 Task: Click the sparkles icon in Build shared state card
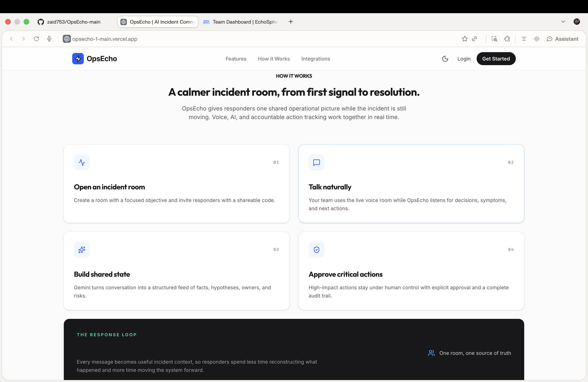click(82, 250)
